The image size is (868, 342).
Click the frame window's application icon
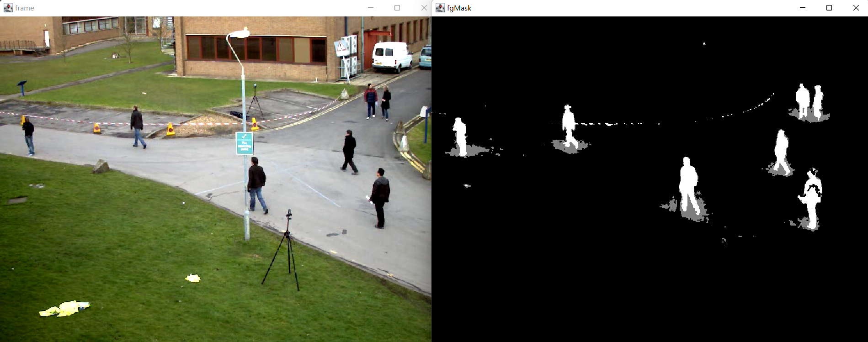8,8
